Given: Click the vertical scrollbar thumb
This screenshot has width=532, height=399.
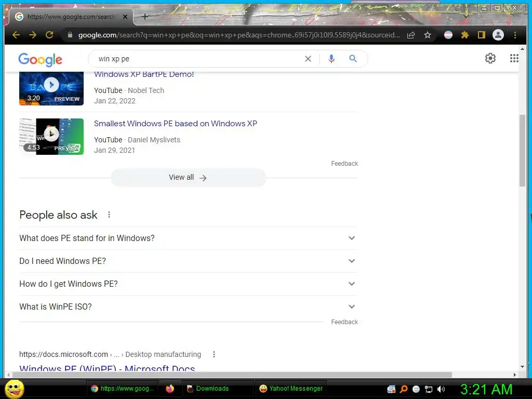Looking at the screenshot, I should coord(522,150).
